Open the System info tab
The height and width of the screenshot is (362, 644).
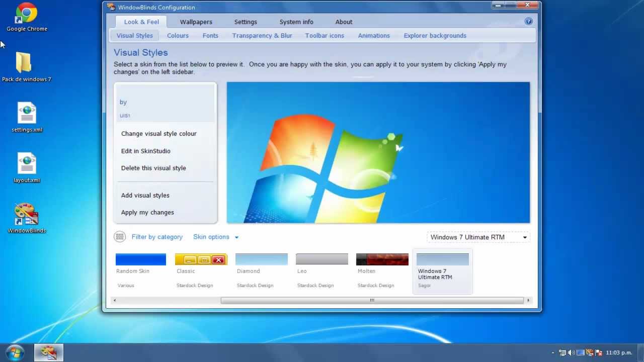click(x=296, y=22)
